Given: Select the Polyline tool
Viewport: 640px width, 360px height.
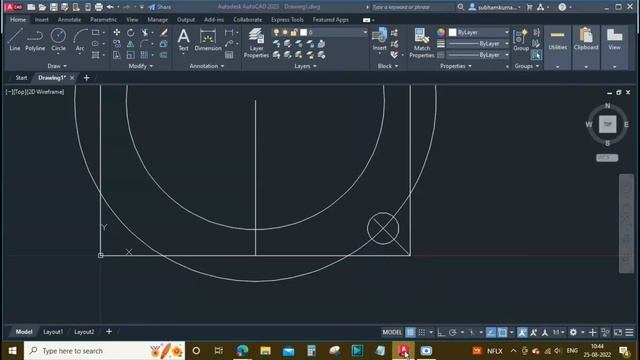Looking at the screenshot, I should click(x=35, y=40).
